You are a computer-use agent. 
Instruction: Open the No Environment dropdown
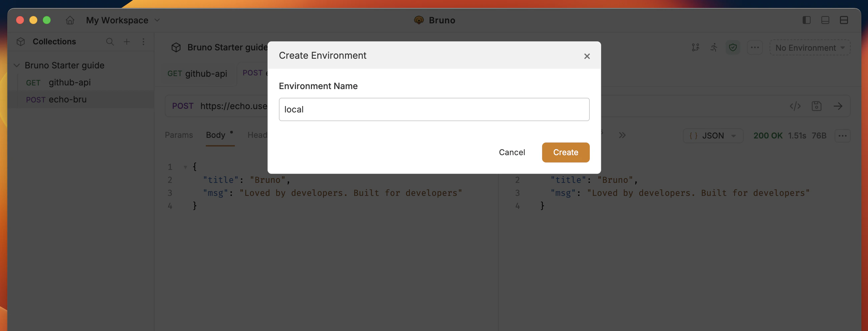point(810,47)
